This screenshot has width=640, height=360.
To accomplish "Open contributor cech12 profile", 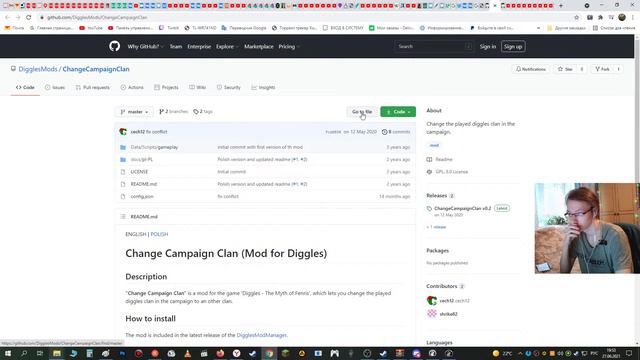I will point(447,301).
